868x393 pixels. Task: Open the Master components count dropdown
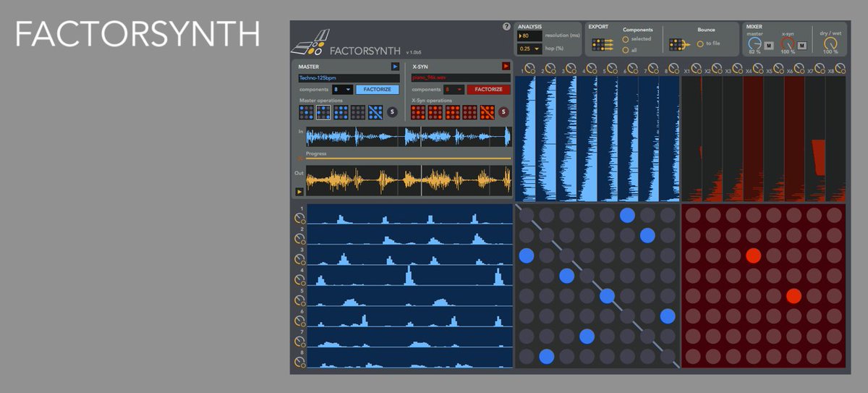tap(342, 90)
